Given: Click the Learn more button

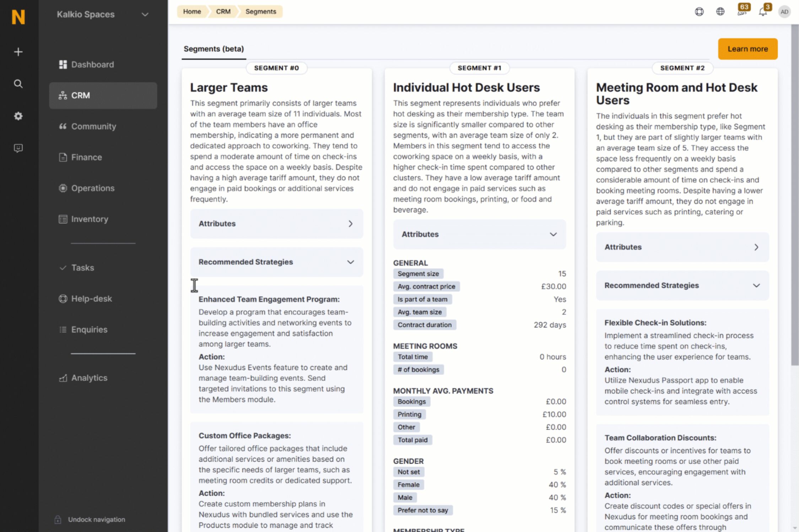Looking at the screenshot, I should coord(747,49).
